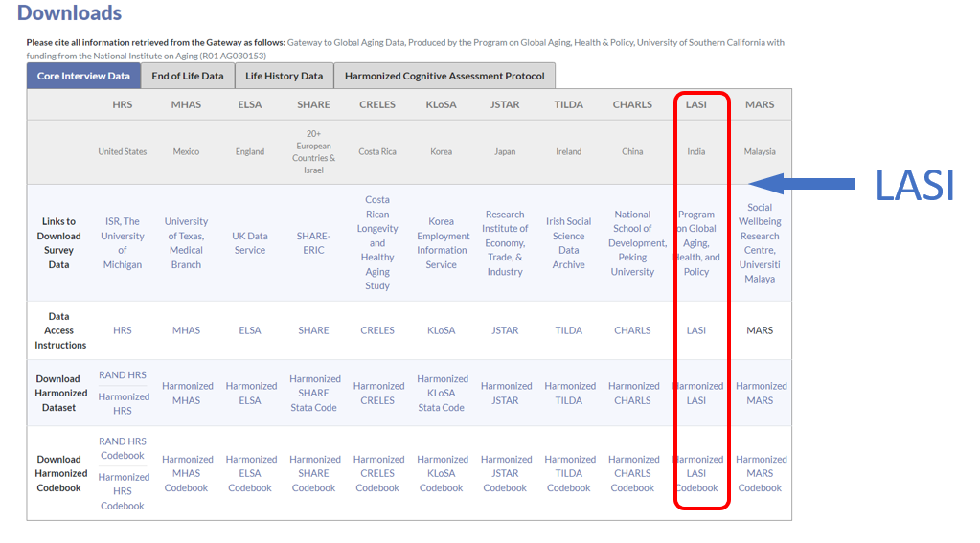
Task: Select the LASI column header
Action: 696,105
